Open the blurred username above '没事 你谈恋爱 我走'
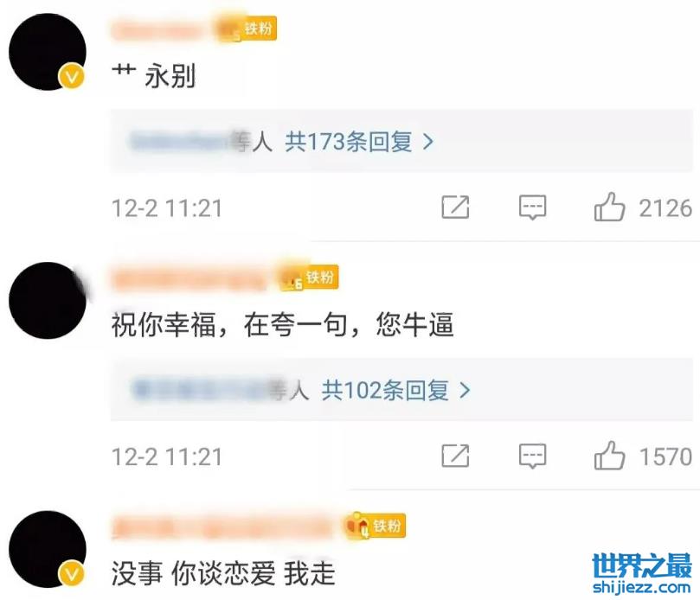The height and width of the screenshot is (600, 700). [x=222, y=527]
